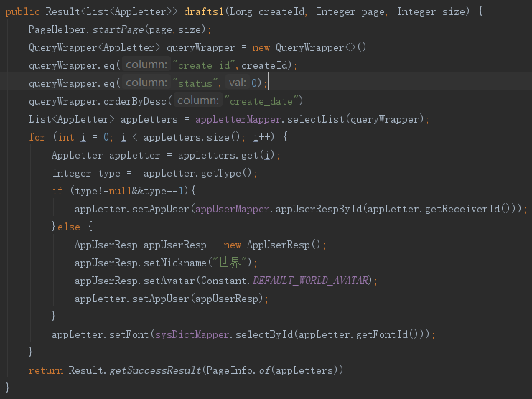Click Long createId parameter
This screenshot has width=532, height=399.
[x=267, y=12]
